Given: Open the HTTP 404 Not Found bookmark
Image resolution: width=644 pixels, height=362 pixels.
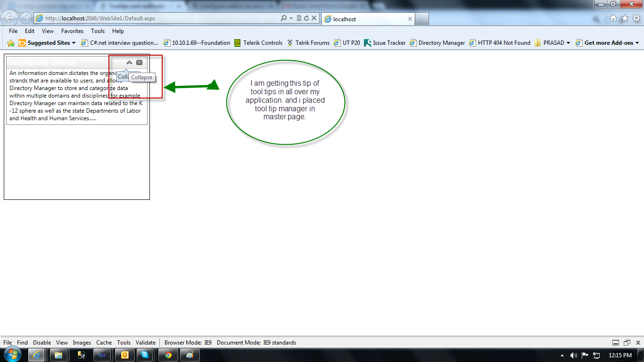Looking at the screenshot, I should click(x=500, y=43).
